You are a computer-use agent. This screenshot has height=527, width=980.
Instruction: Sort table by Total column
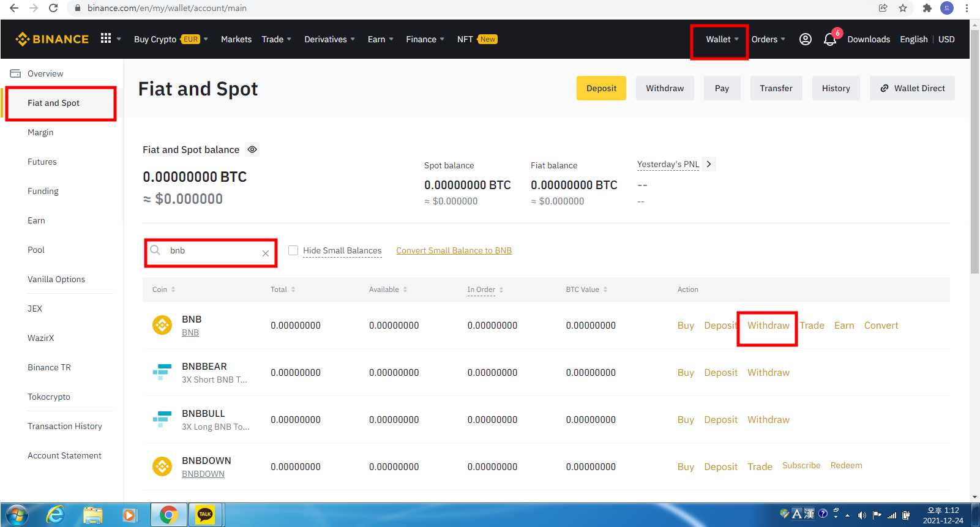283,290
